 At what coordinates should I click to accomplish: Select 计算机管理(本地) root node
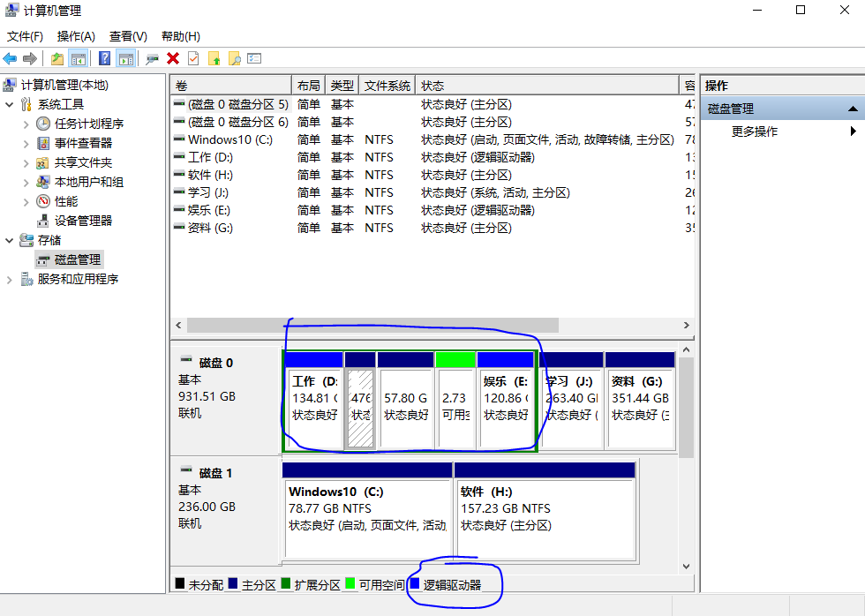(x=64, y=85)
